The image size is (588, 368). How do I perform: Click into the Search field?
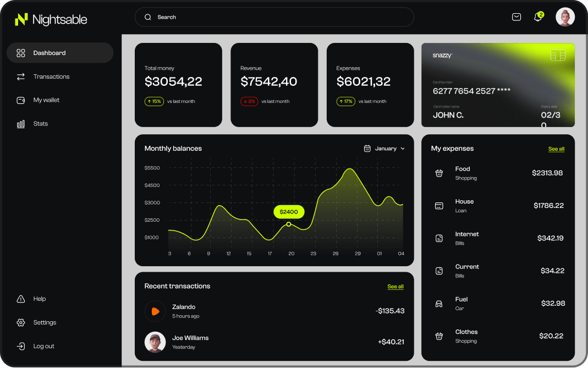(x=274, y=17)
